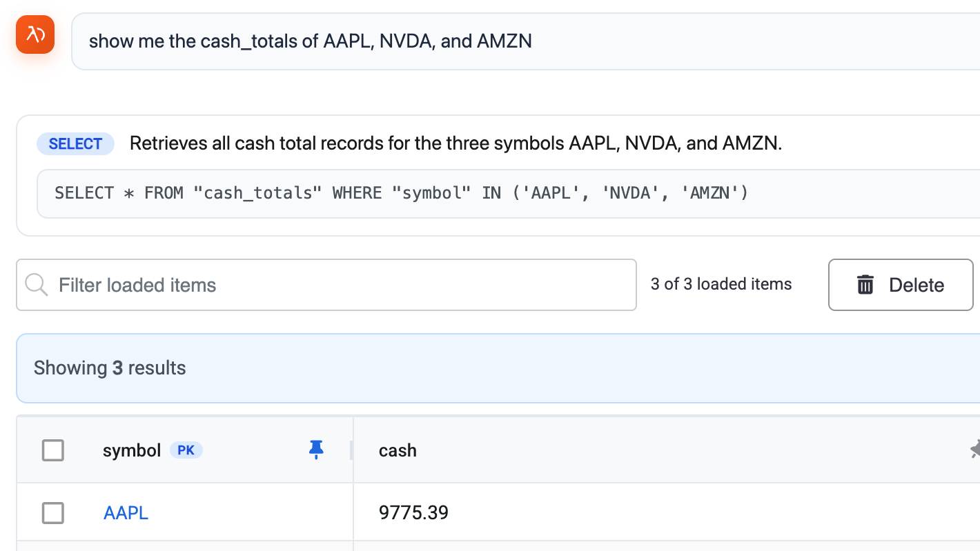Focus the Filter loaded items field
The width and height of the screenshot is (980, 551).
tap(326, 285)
